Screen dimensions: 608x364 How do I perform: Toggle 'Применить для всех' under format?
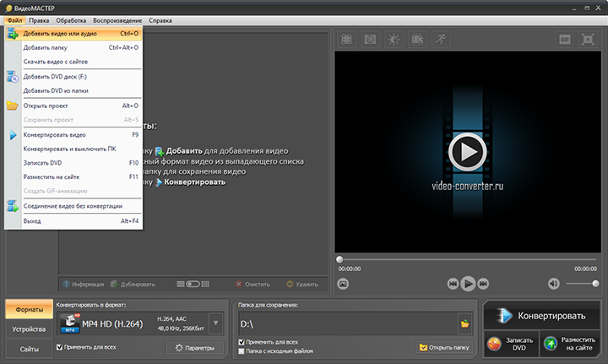pyautogui.click(x=59, y=347)
